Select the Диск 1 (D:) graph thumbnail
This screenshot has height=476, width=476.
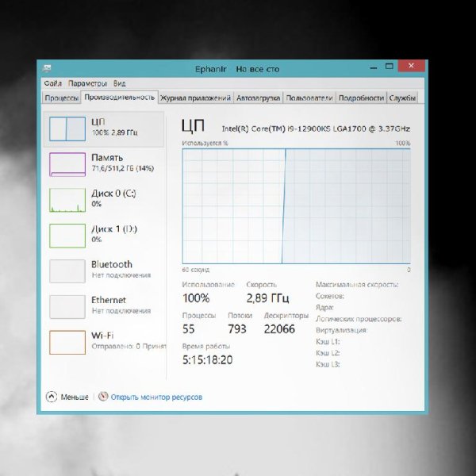coord(67,236)
